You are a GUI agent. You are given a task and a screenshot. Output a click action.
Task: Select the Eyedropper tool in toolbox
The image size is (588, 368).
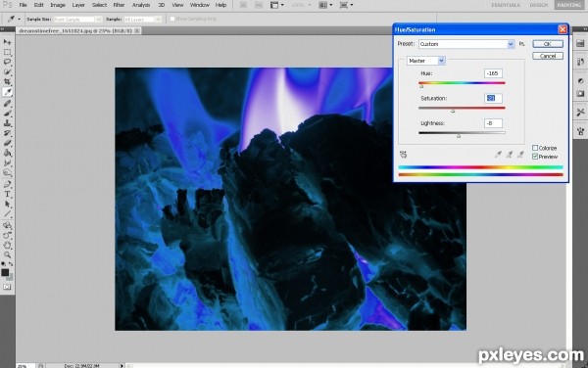tap(7, 92)
